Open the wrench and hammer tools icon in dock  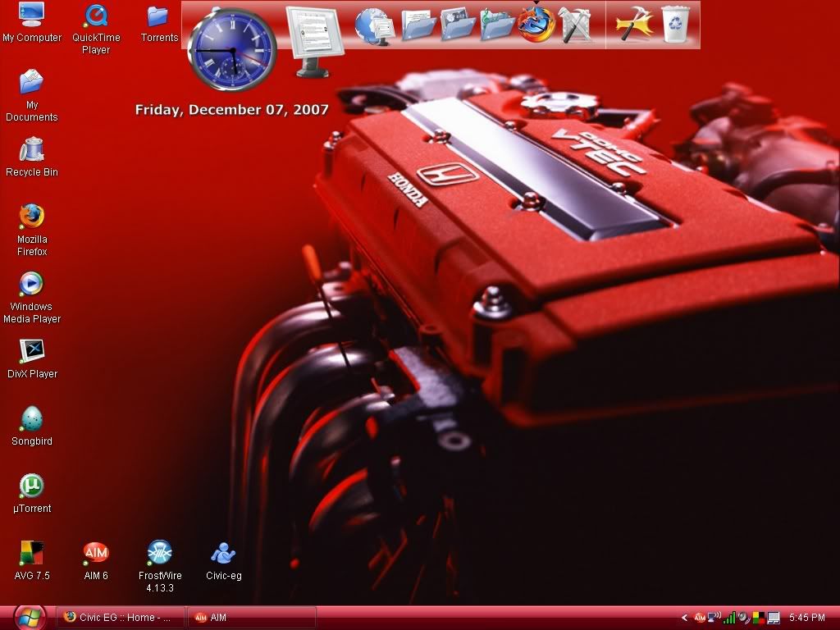click(x=575, y=25)
